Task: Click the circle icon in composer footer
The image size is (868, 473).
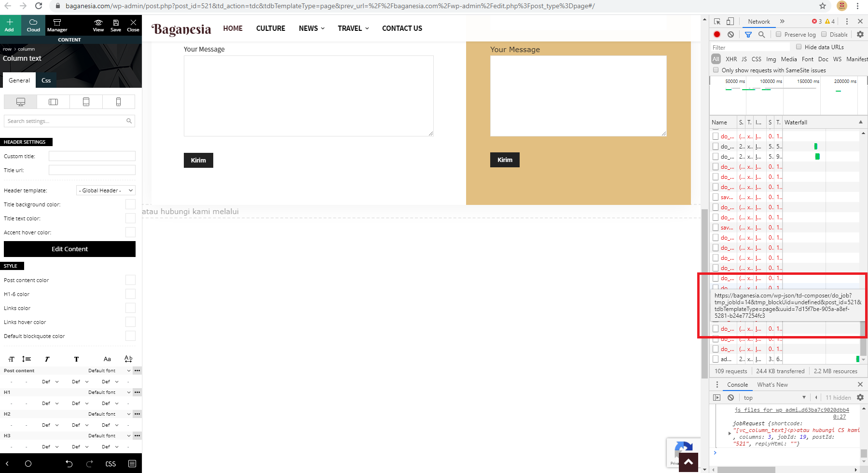Action: [28, 464]
